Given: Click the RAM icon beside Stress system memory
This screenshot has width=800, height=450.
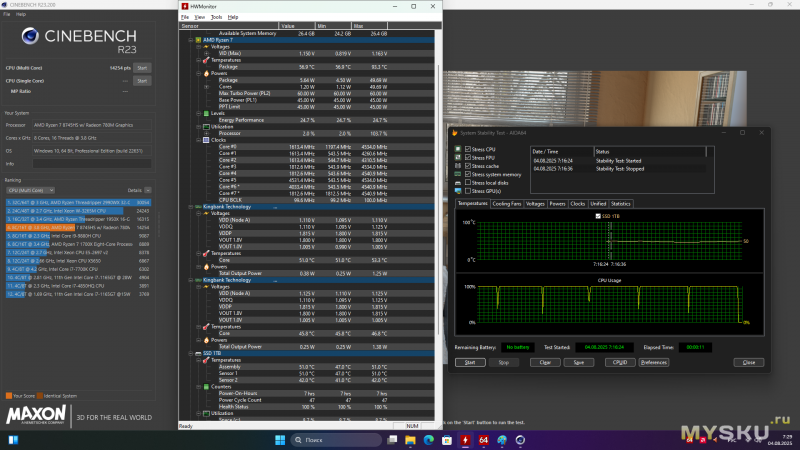Looking at the screenshot, I should (458, 174).
